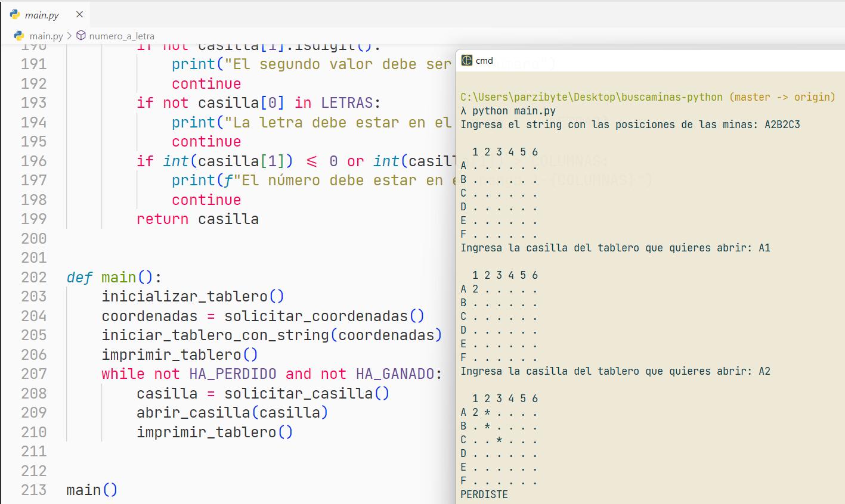
Task: Click 'iniciar_tablero_con_string(coordenadas)' line
Action: (x=272, y=335)
